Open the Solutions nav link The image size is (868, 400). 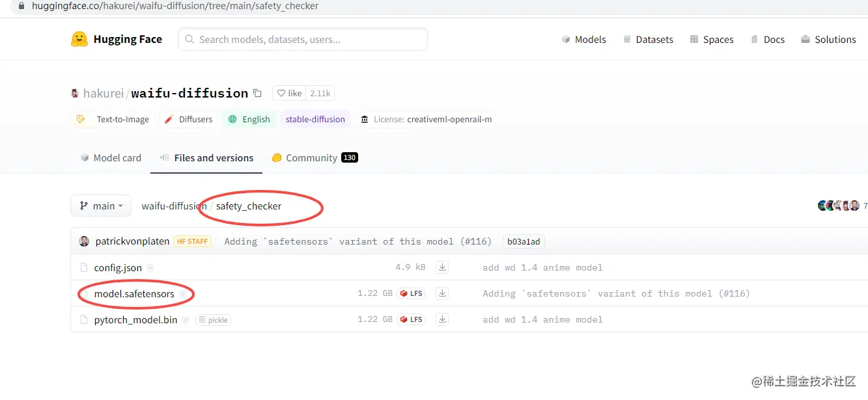click(x=828, y=40)
